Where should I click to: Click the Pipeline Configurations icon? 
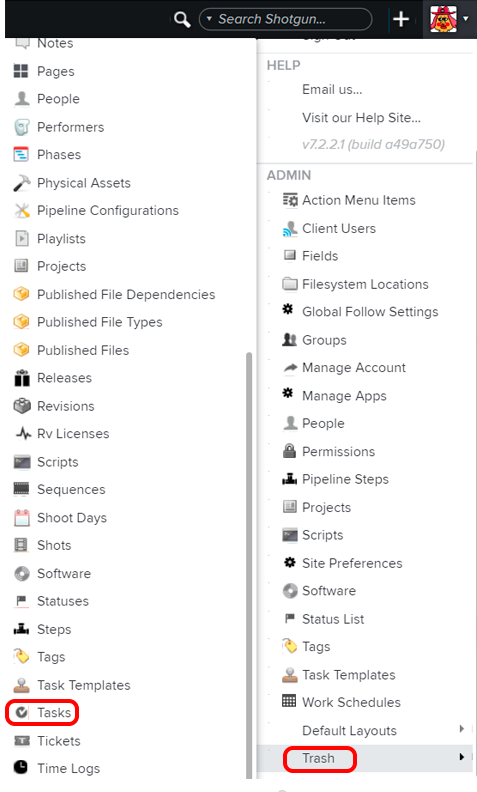click(22, 211)
